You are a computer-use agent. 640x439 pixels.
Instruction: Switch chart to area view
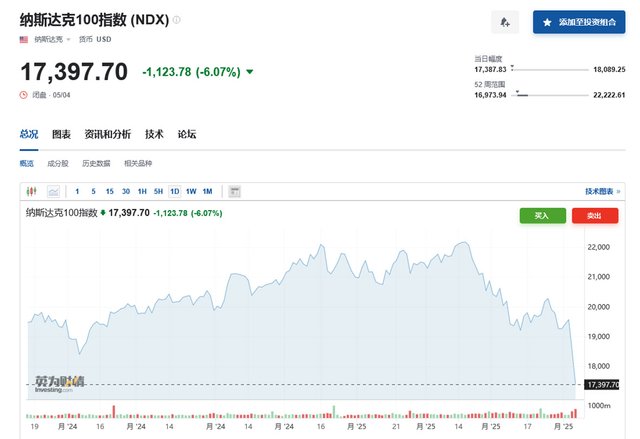tap(53, 191)
